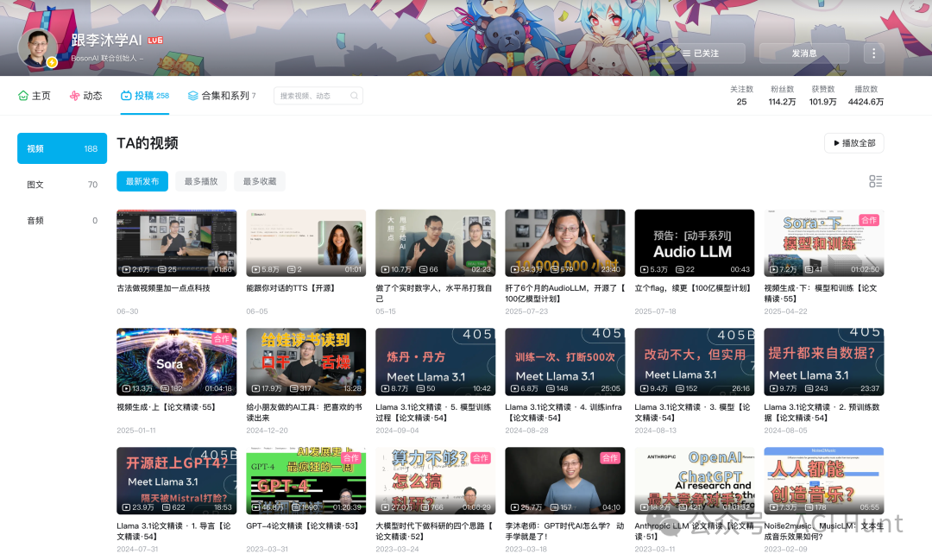Image resolution: width=932 pixels, height=560 pixels.
Task: Open title link Anthropic LLM 论文精读
Action: [x=694, y=531]
